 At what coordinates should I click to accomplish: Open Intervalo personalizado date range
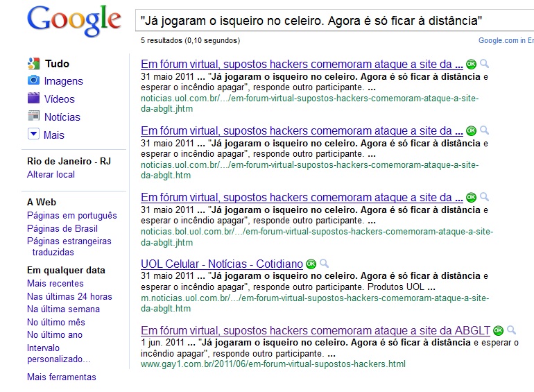58,354
